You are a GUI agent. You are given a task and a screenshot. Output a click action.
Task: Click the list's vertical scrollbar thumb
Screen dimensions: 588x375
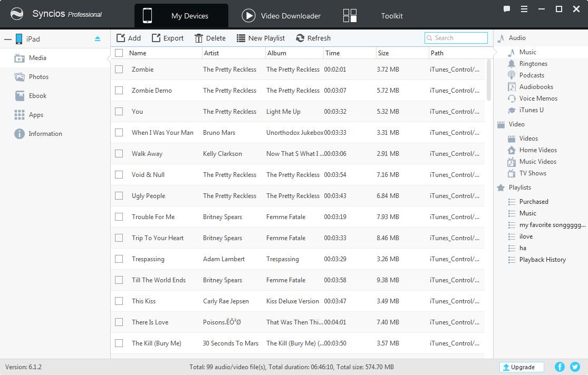click(489, 80)
